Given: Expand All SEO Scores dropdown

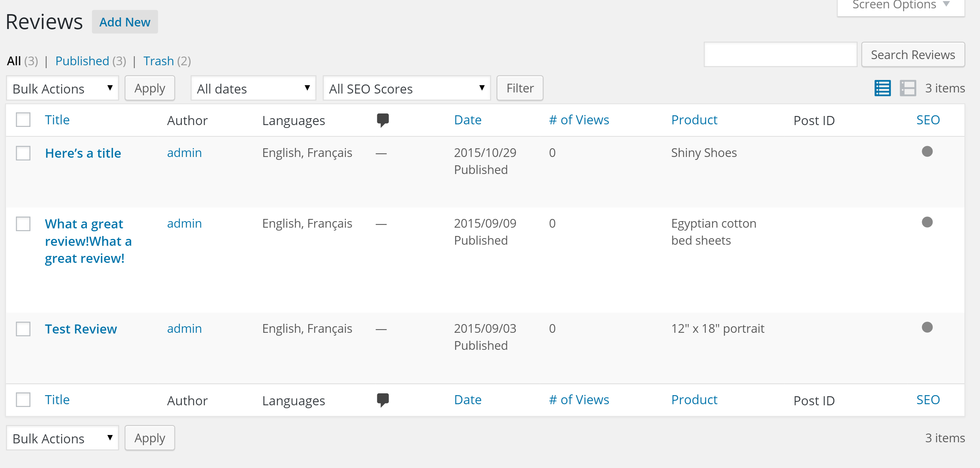Looking at the screenshot, I should coord(406,88).
